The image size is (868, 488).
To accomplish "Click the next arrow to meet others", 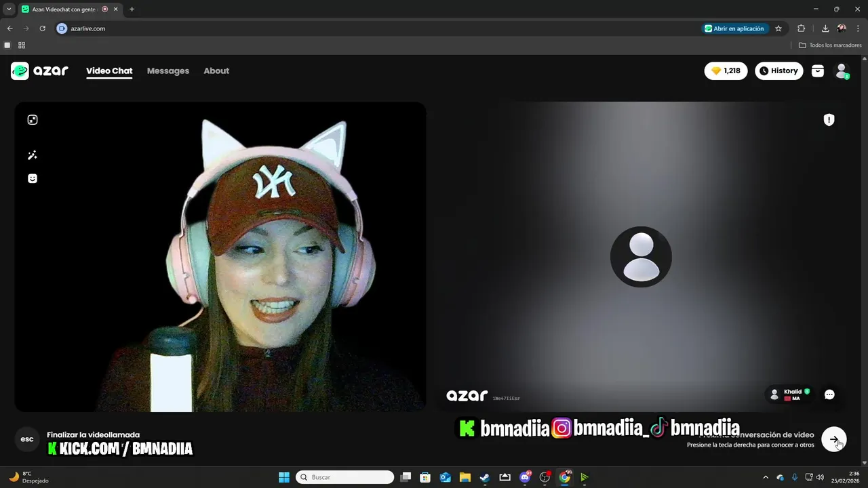I will 833,439.
